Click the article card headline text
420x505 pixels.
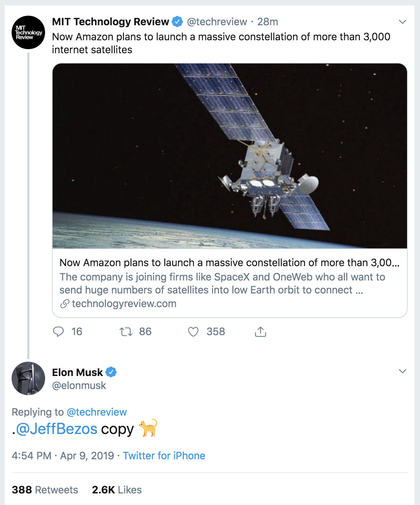[x=229, y=262]
